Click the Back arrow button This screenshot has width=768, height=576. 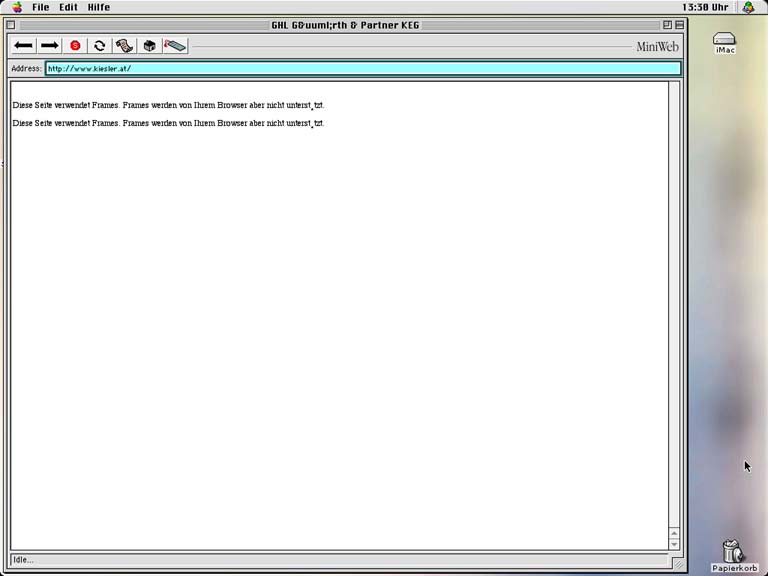tap(24, 46)
